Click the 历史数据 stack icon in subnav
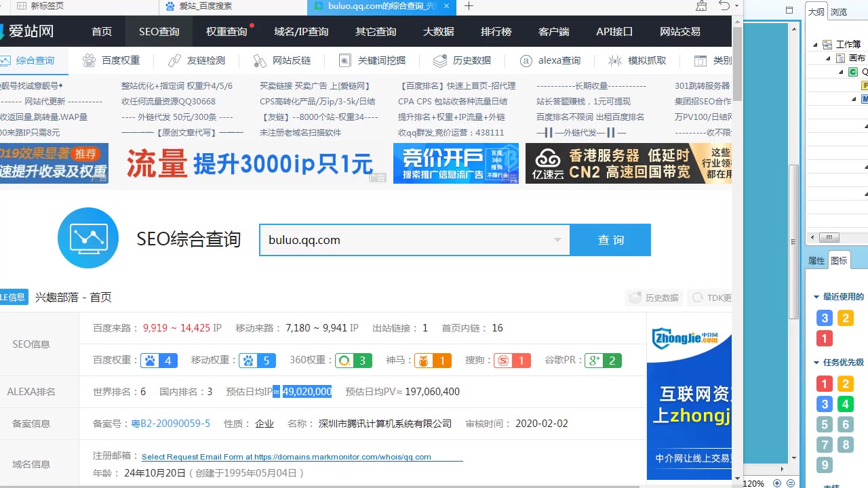This screenshot has width=868, height=488. click(x=440, y=60)
